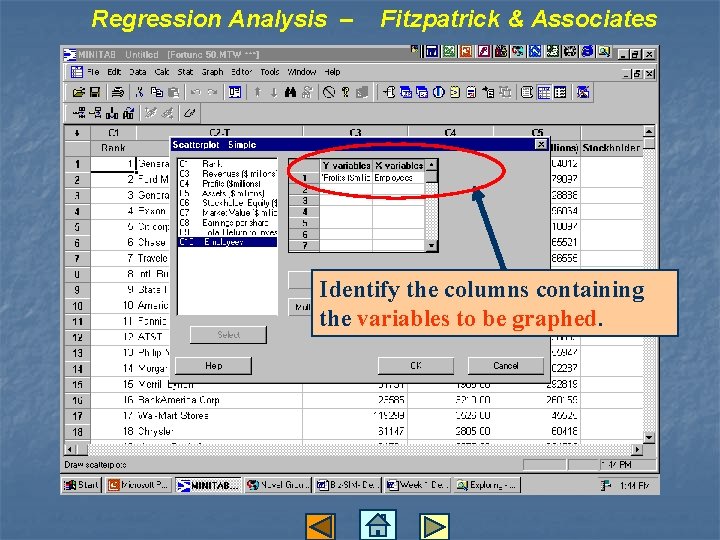720x540 pixels.
Task: Click the Redo arrow icon
Action: 212,92
